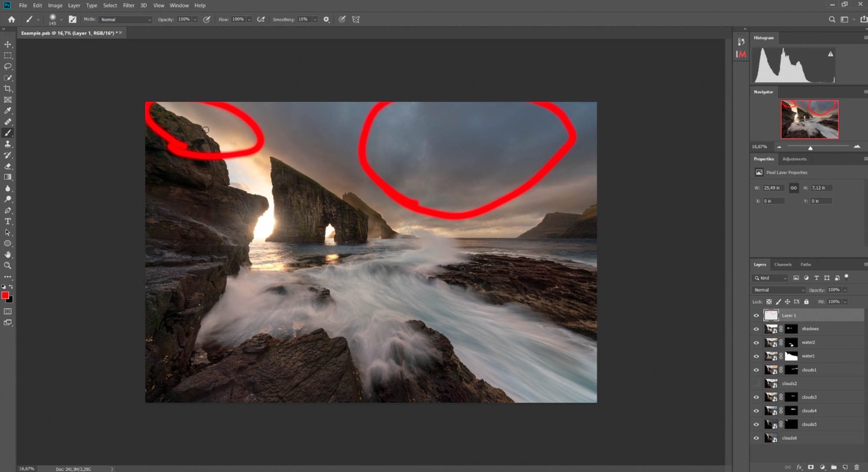Show the hidden clouds2 layer
Screen dimensions: 868x472
756,384
